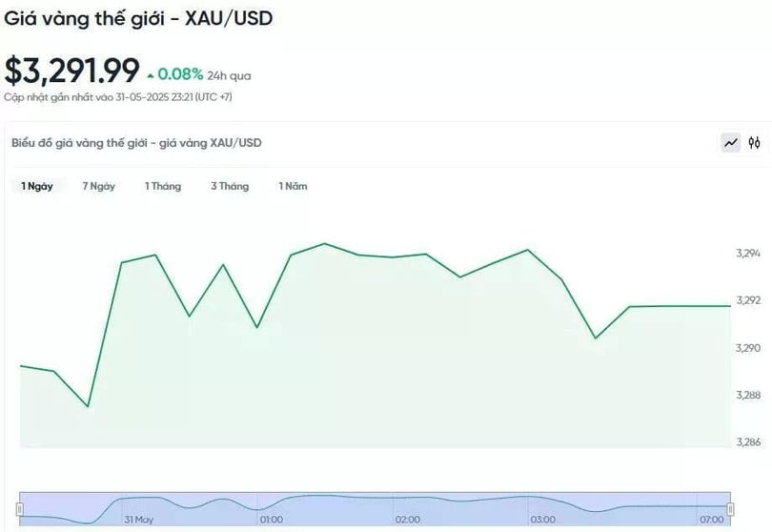Click the 01:00 timeline label
Image resolution: width=772 pixels, height=532 pixels.
271,520
